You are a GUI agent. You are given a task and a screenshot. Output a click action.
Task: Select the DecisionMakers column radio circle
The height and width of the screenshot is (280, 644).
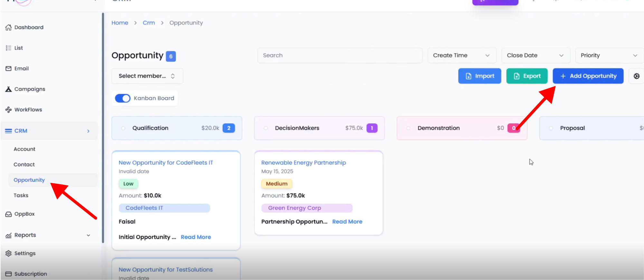266,128
